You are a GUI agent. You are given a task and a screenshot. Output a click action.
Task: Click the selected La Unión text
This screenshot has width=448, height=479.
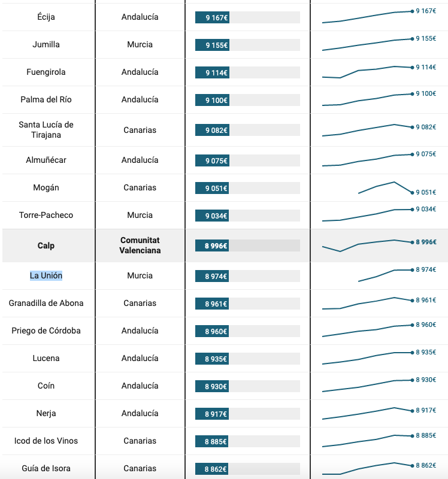(x=46, y=276)
